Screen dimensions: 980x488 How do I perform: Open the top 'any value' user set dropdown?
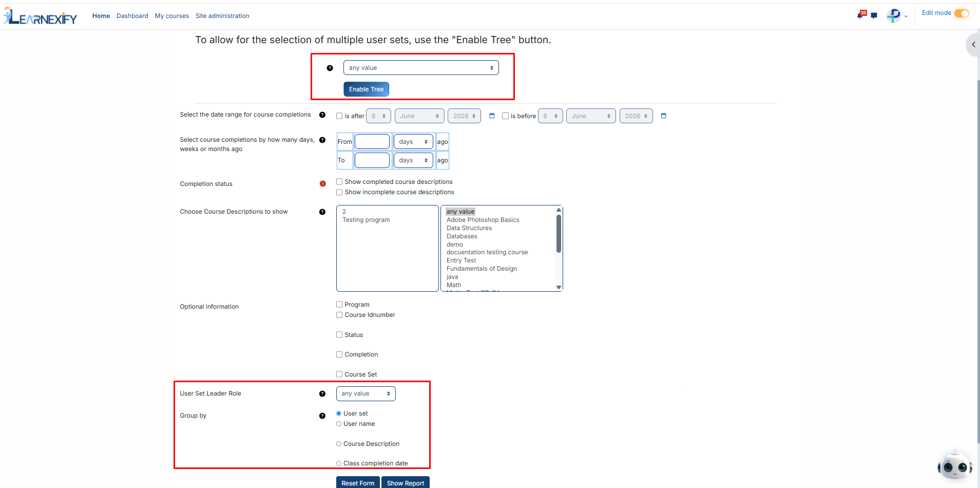pyautogui.click(x=421, y=68)
